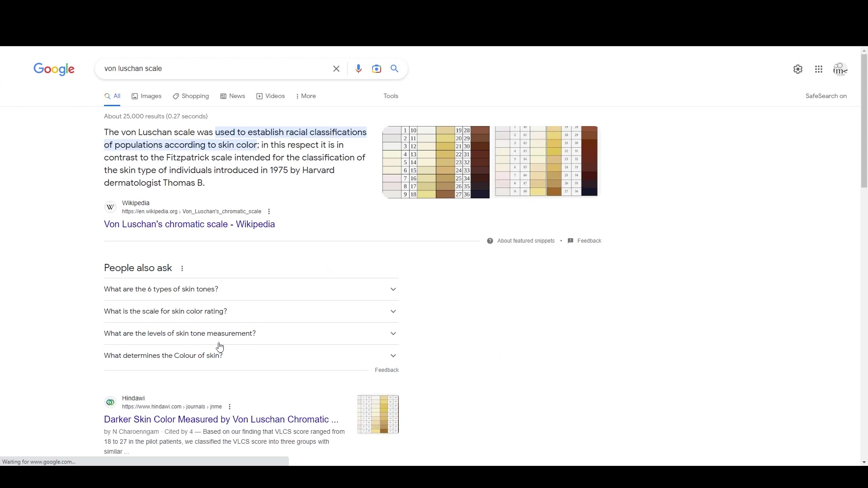868x488 pixels.
Task: Click the page vertical scrollbar thumb
Action: [864, 121]
